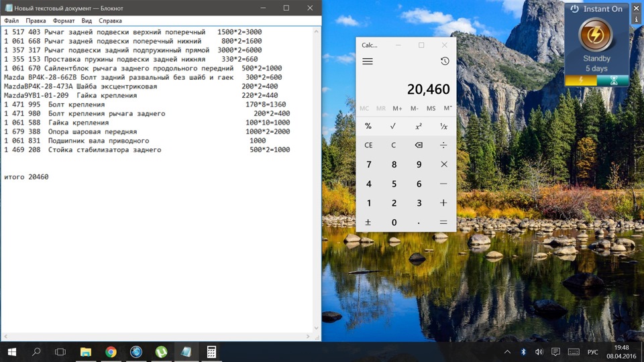This screenshot has width=644, height=362.
Task: Open the Файл menu in Notepad
Action: pos(11,21)
